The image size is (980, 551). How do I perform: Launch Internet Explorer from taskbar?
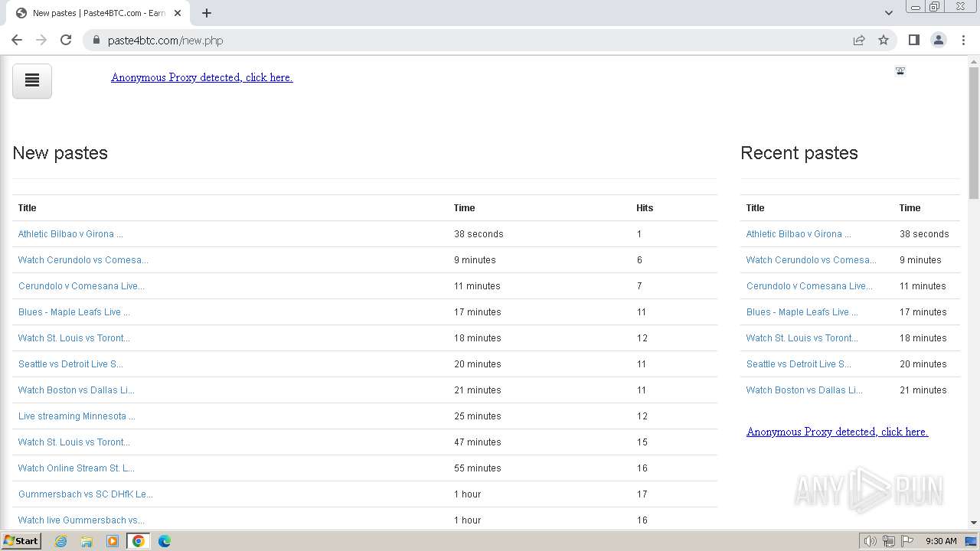(60, 541)
